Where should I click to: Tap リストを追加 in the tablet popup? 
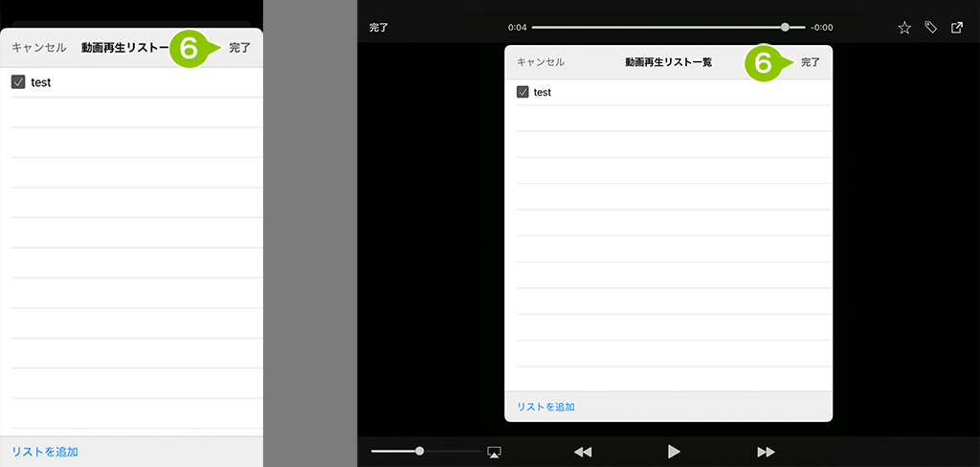[x=546, y=407]
